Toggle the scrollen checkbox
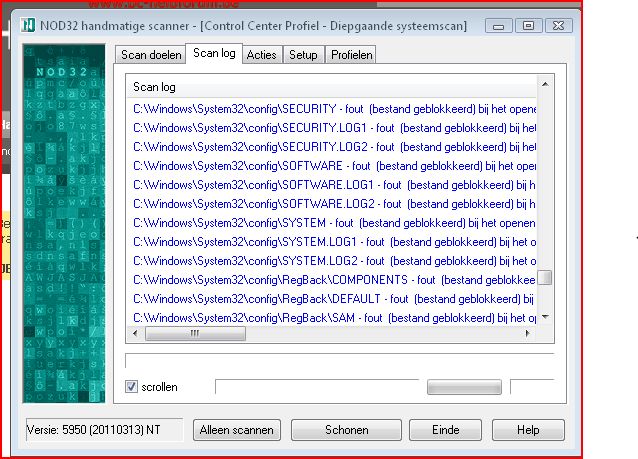Image resolution: width=638 pixels, height=459 pixels. [131, 387]
